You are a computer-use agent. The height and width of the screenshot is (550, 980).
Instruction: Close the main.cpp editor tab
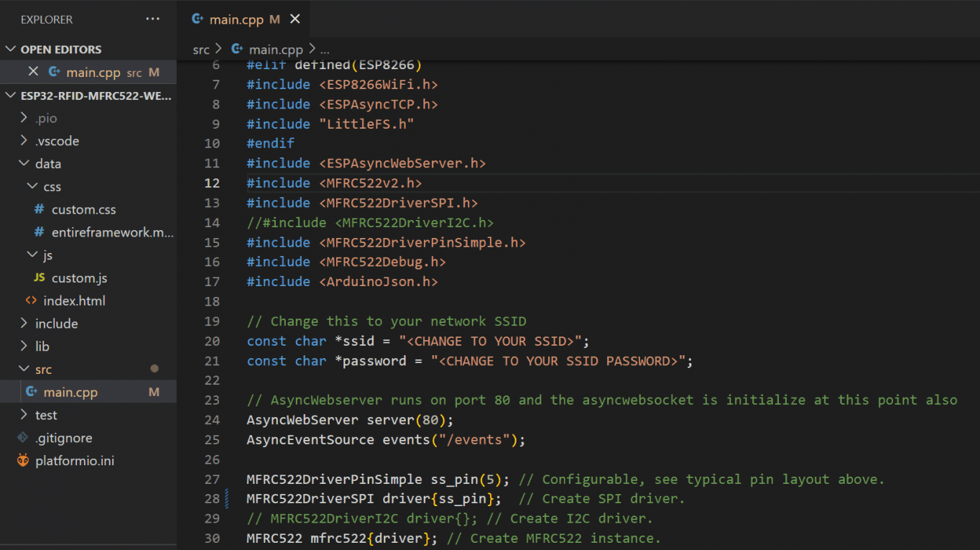(x=295, y=19)
